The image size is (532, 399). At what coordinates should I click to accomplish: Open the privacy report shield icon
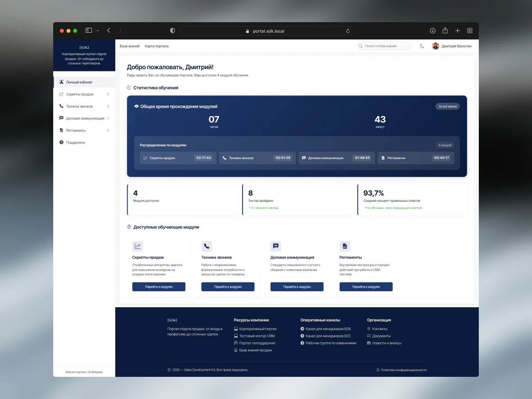tap(172, 31)
